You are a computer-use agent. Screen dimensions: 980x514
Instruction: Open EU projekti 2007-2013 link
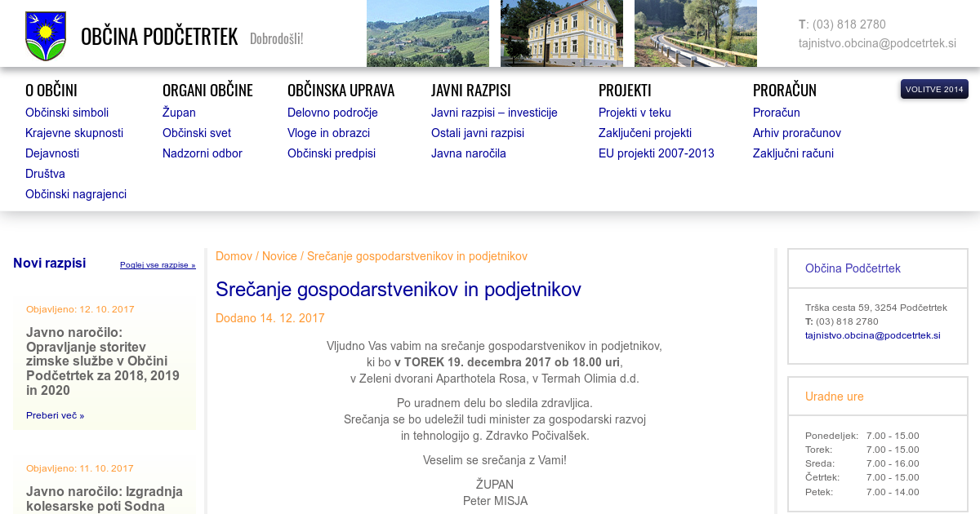[x=656, y=153]
